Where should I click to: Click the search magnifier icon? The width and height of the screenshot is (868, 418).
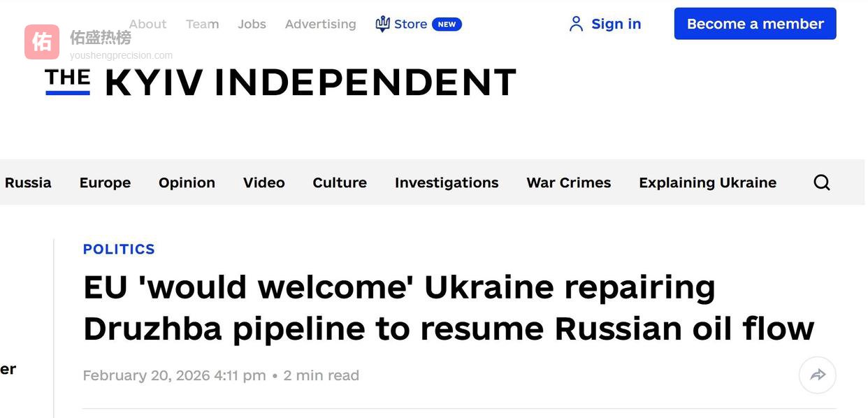(822, 182)
